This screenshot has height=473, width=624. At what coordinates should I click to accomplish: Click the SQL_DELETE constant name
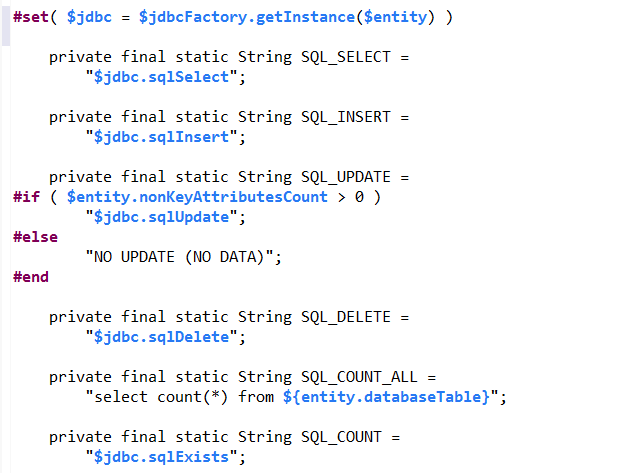click(345, 317)
